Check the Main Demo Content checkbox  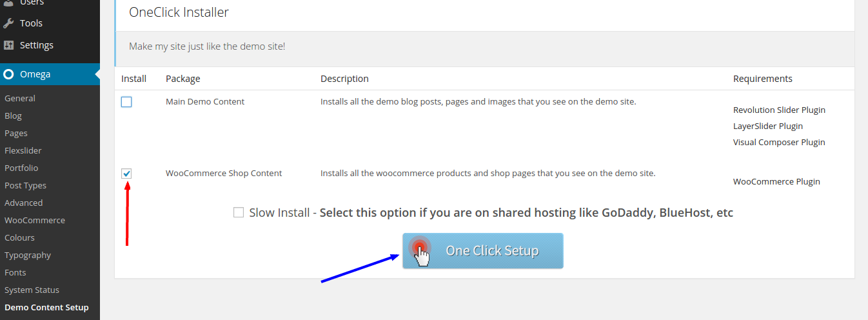click(x=126, y=102)
